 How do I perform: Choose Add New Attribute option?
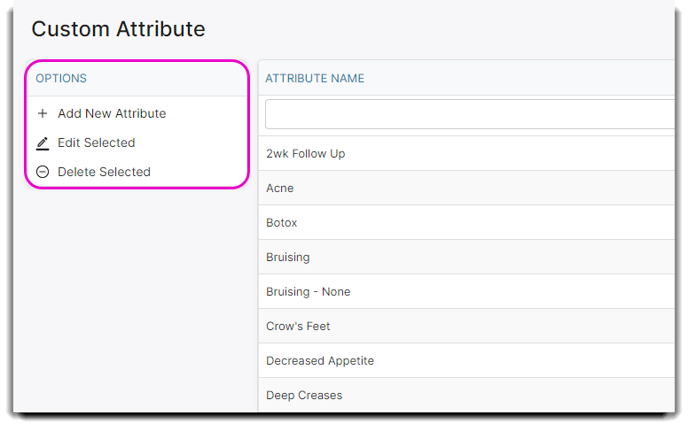tap(102, 114)
